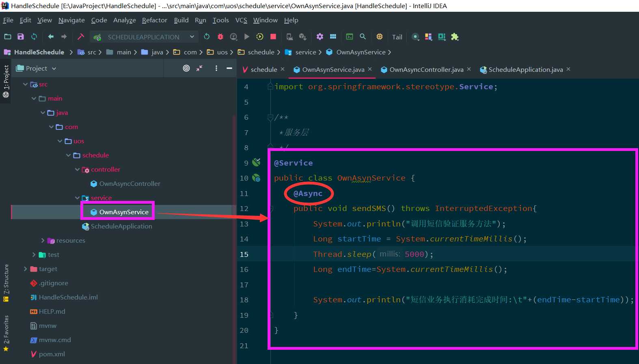
Task: Click the gray Run play icon
Action: tap(246, 37)
